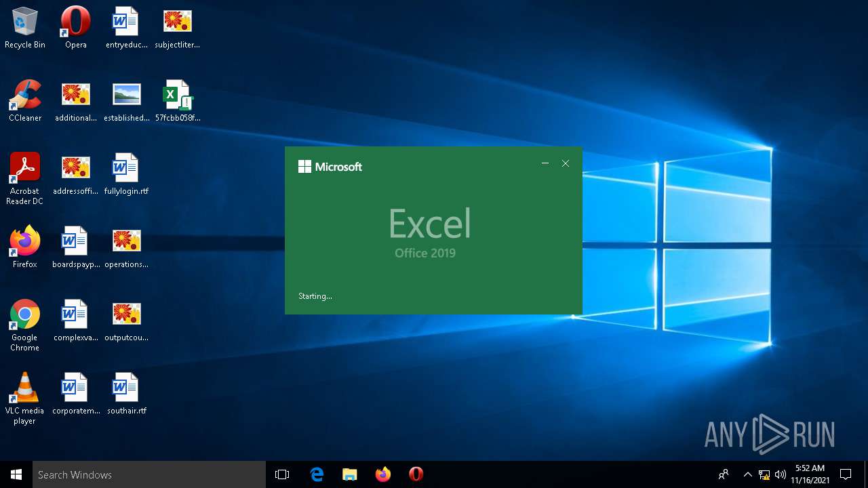The width and height of the screenshot is (868, 488).
Task: Select the established picture file icon
Action: tap(127, 101)
